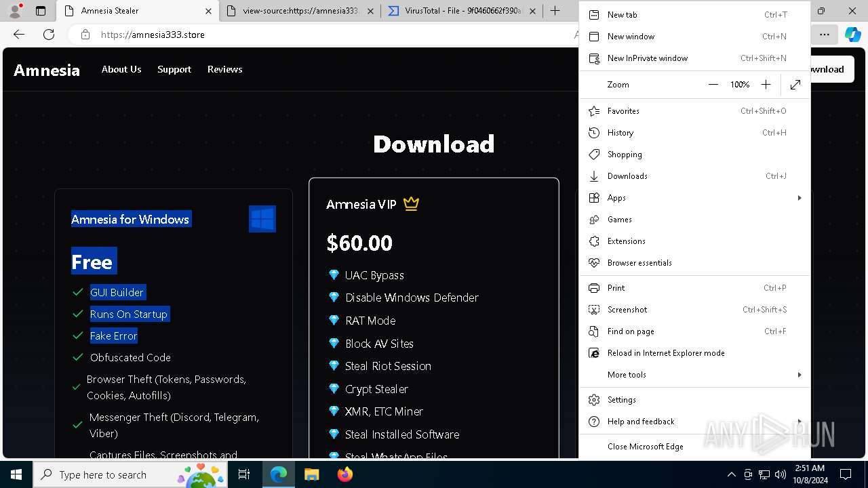868x488 pixels.
Task: Click Amnesia for Windows heading
Action: tap(130, 219)
